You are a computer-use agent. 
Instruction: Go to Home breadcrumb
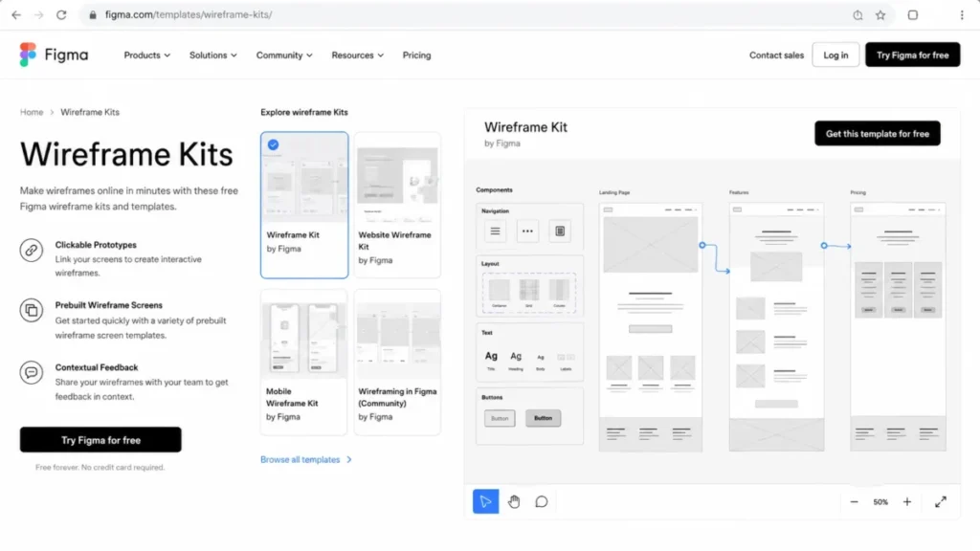coord(32,113)
